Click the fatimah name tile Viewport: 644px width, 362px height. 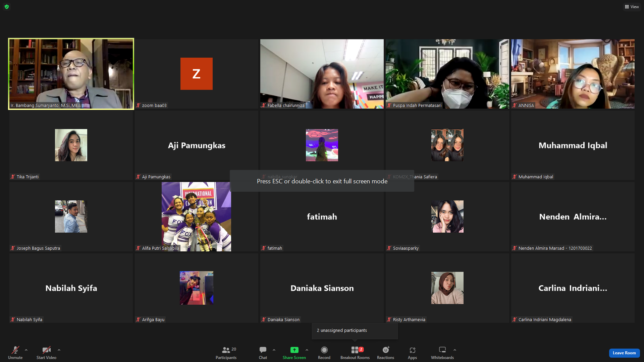pos(322,217)
